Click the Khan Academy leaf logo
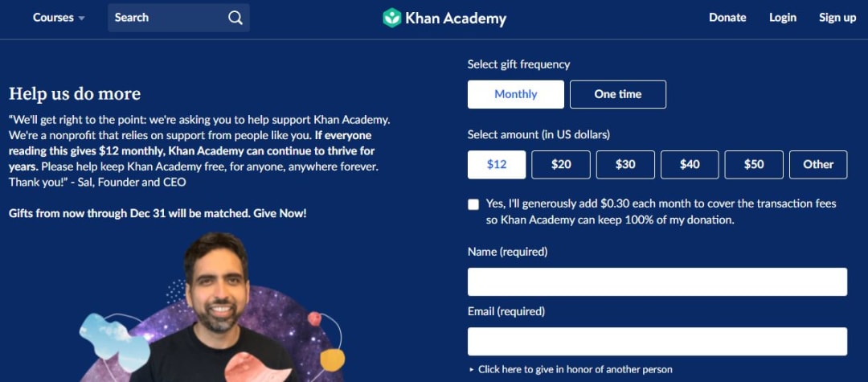This screenshot has height=382, width=868. 392,18
